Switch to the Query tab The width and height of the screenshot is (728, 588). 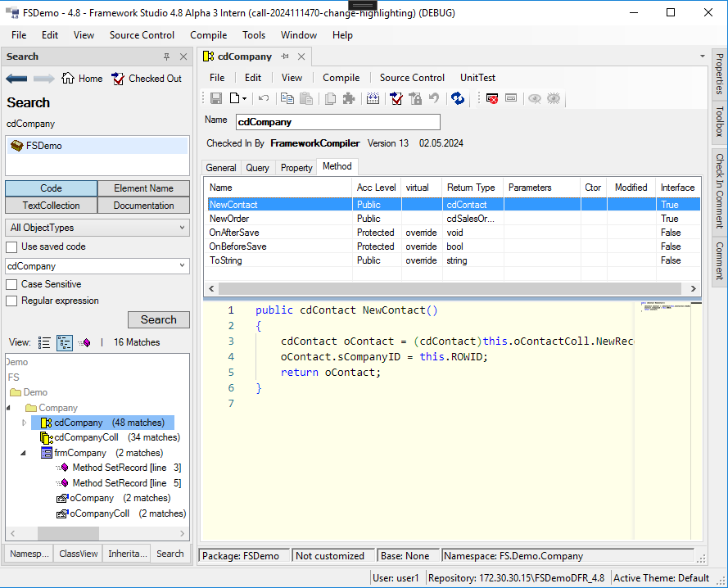(258, 168)
